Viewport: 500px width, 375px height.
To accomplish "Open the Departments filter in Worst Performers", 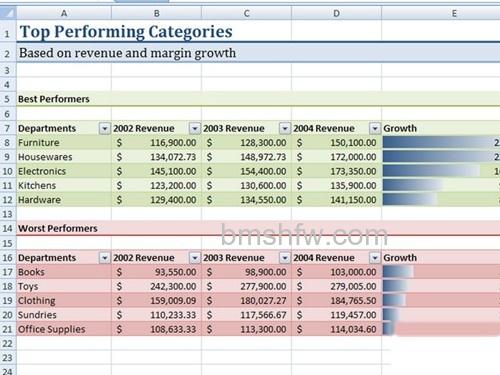I will click(104, 258).
